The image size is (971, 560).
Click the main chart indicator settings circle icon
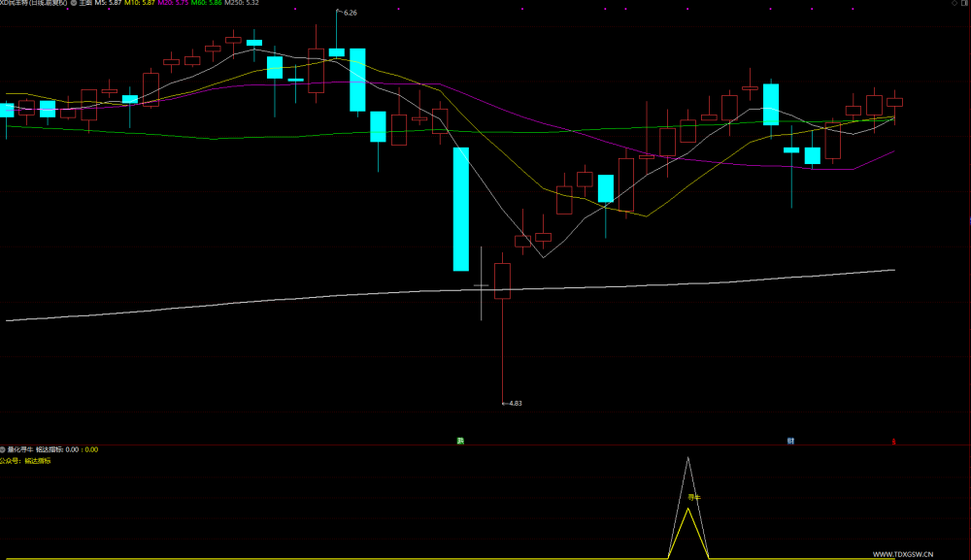click(73, 3)
